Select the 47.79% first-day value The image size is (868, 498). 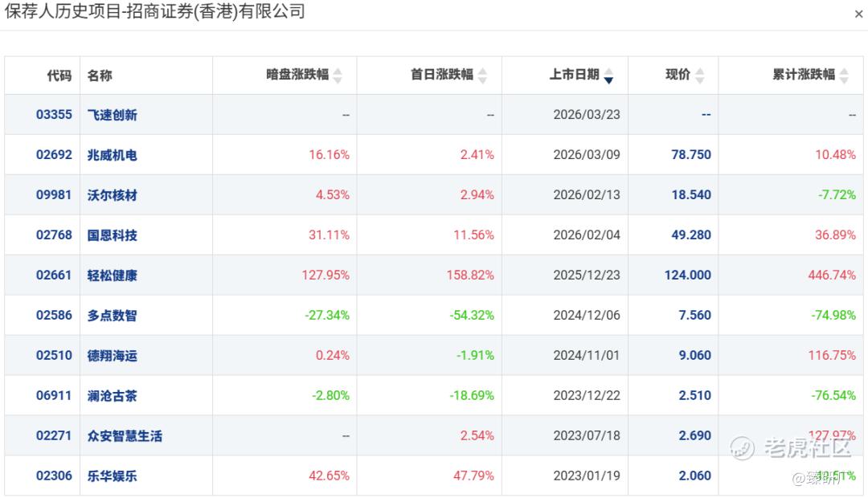click(x=474, y=476)
